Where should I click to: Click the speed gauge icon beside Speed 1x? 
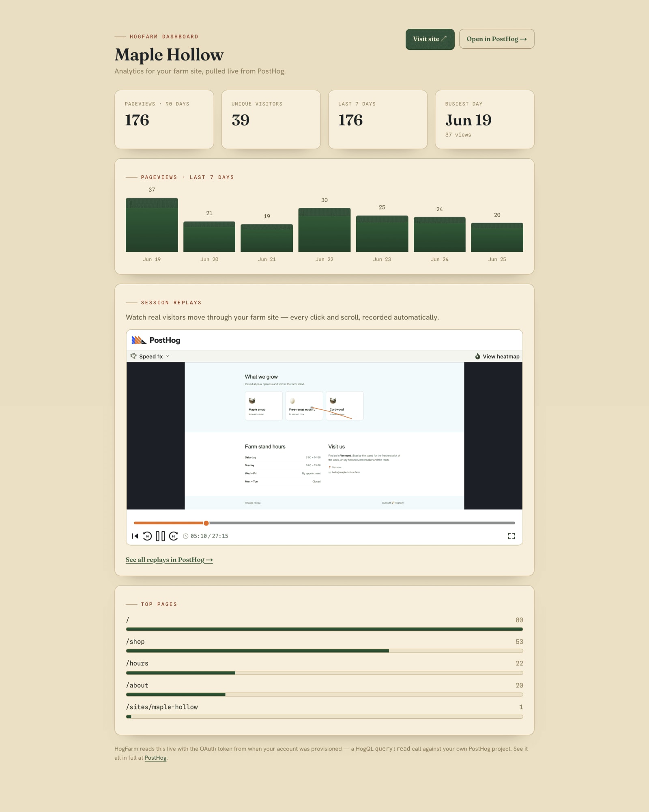click(133, 356)
